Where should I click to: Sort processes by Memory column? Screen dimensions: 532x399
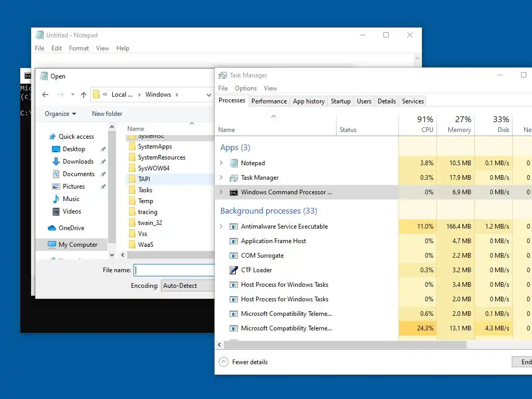click(x=456, y=124)
